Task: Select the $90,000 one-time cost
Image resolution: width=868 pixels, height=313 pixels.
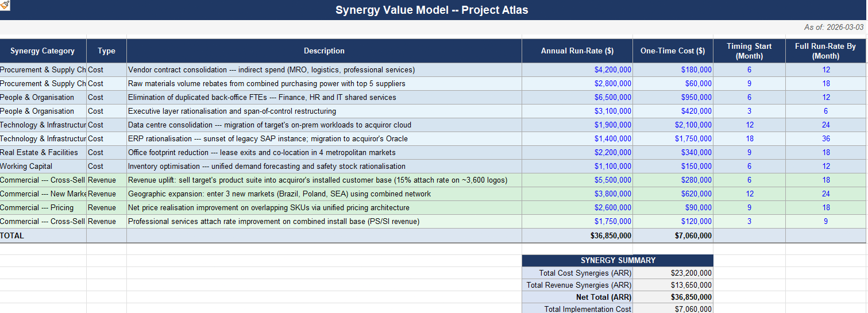Action: [673, 208]
